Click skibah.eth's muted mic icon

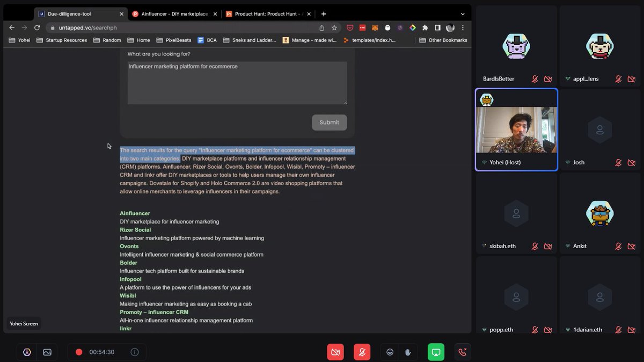click(x=535, y=247)
